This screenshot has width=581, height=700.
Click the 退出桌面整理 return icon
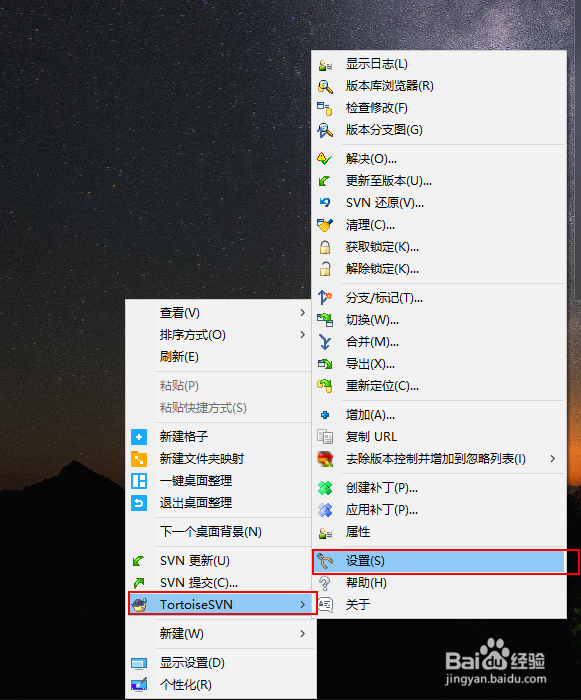tap(139, 503)
